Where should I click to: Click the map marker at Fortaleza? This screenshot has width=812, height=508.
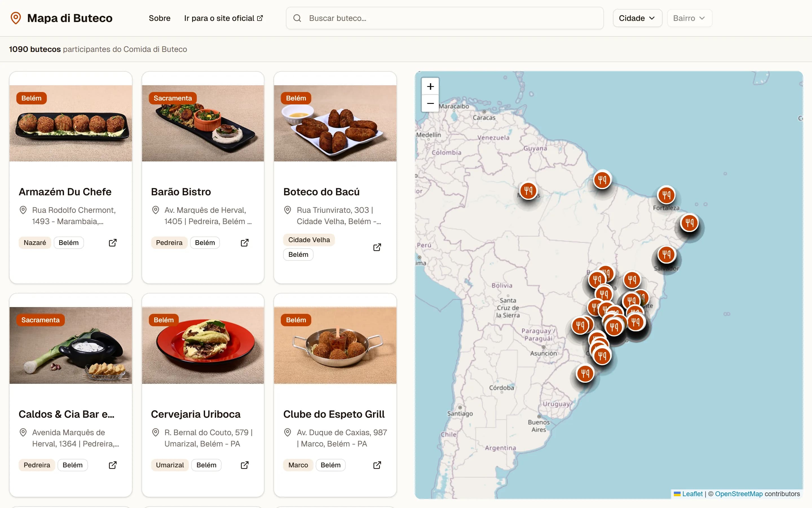point(666,195)
